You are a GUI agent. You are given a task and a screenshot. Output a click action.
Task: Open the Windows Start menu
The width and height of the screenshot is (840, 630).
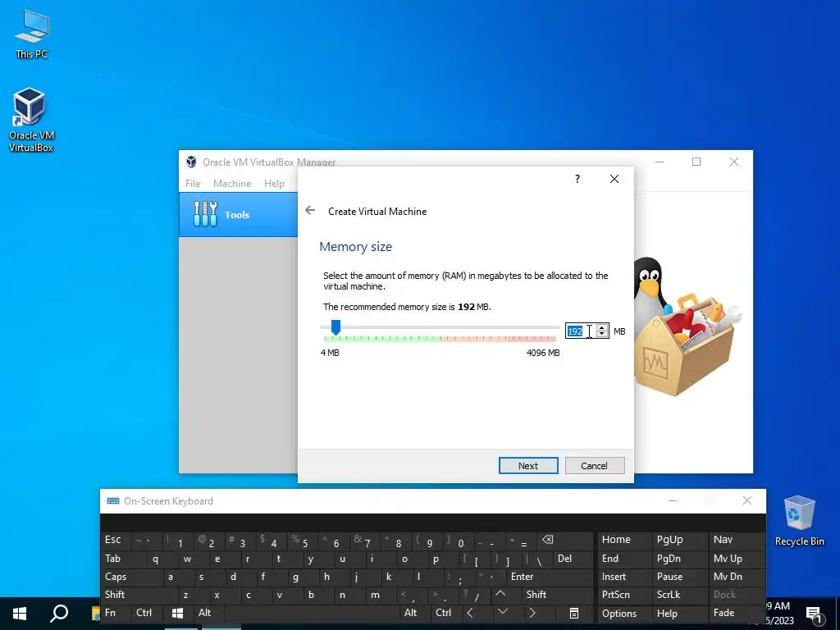pos(20,614)
